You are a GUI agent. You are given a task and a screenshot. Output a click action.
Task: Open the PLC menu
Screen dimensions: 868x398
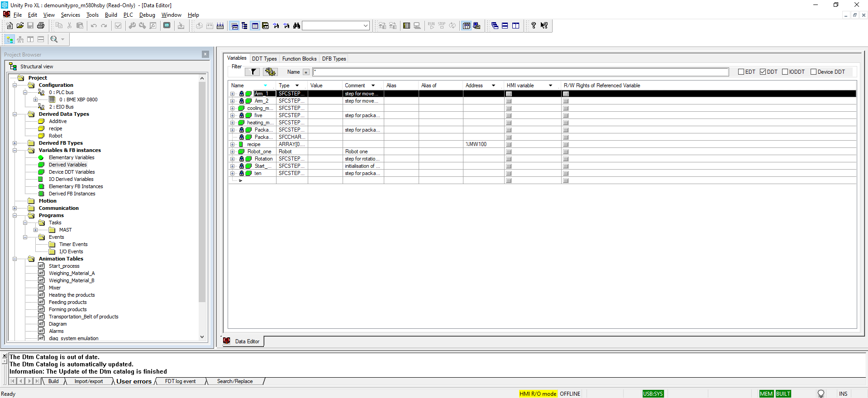tap(128, 15)
